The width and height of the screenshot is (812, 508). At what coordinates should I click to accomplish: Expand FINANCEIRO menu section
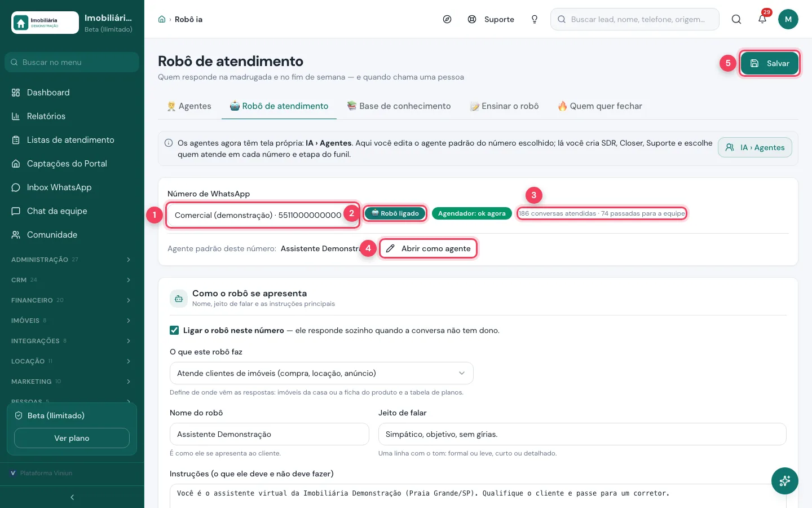pyautogui.click(x=72, y=300)
